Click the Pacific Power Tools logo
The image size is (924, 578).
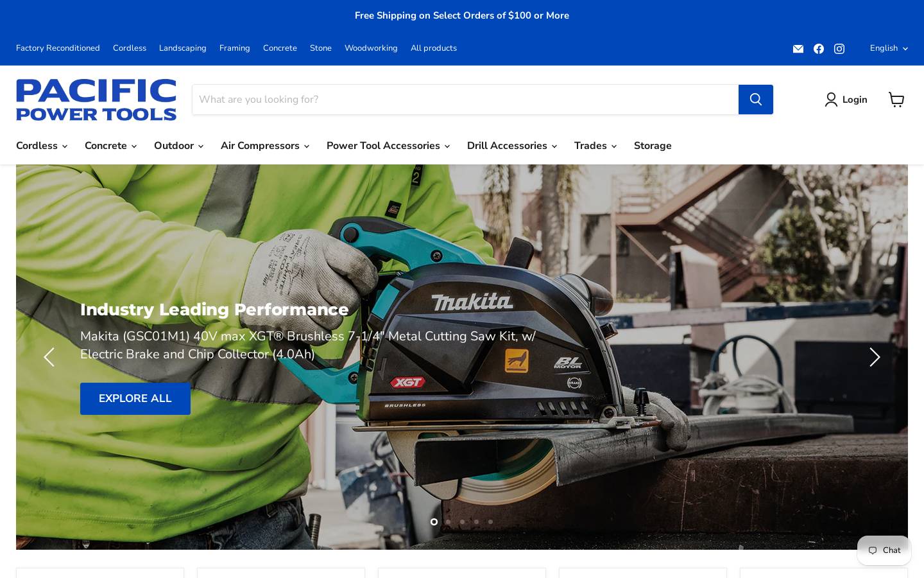point(96,100)
